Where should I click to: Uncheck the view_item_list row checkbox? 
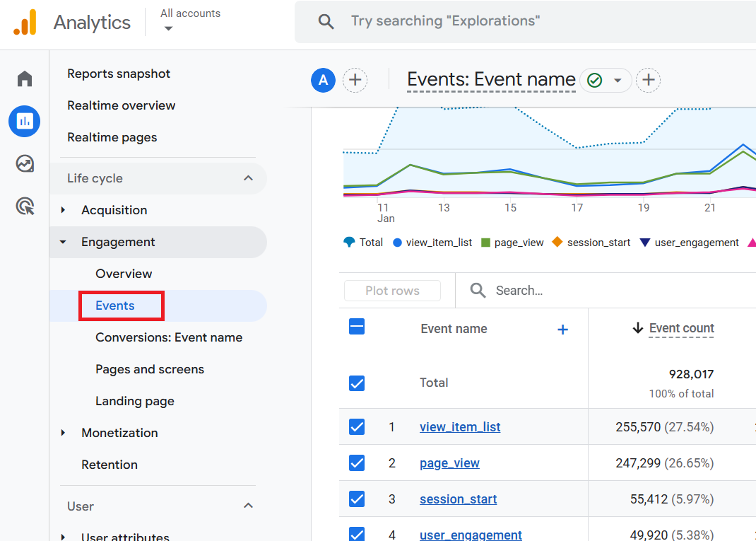point(357,427)
